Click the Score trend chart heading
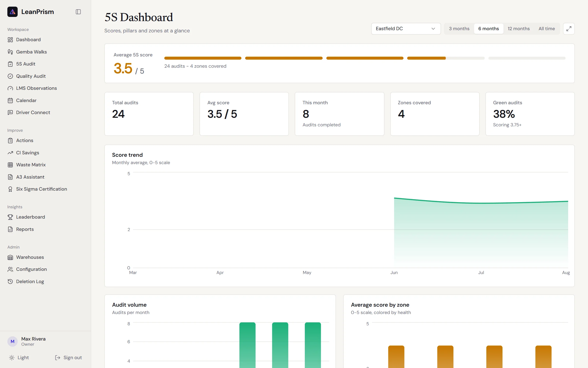Screen dimensions: 588x368 (127, 155)
